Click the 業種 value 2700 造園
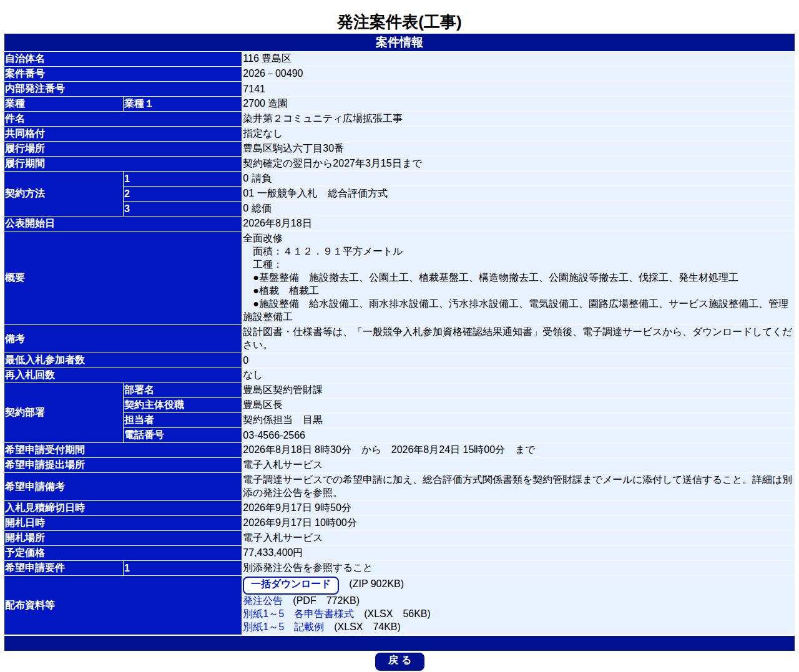The height and width of the screenshot is (672, 799). click(x=265, y=104)
